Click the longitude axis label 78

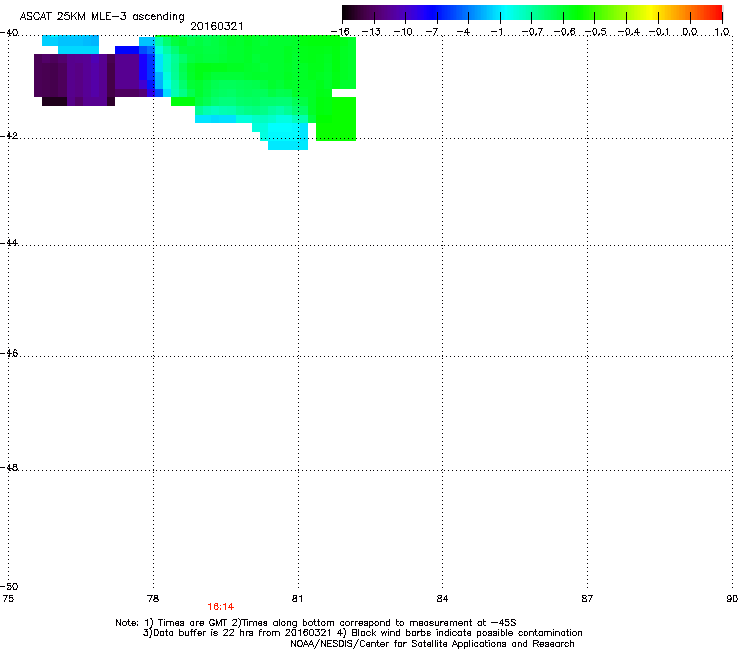[153, 599]
